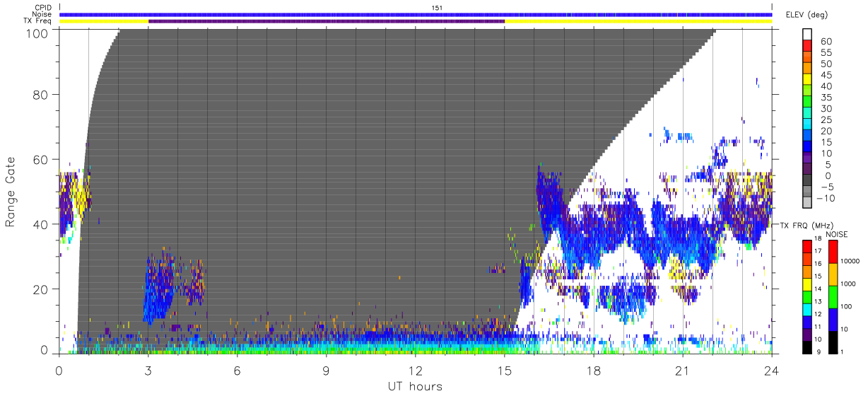Click the '20' tick on the Range Gate axis
Viewport: 868px width, 401px height.
[42, 289]
